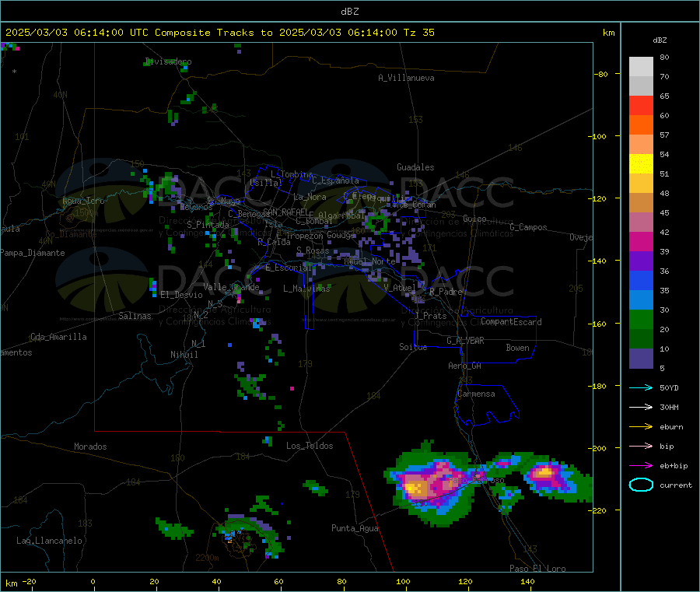The height and width of the screenshot is (592, 700).
Task: Click the G_ALVEAR map label
Action: (465, 341)
